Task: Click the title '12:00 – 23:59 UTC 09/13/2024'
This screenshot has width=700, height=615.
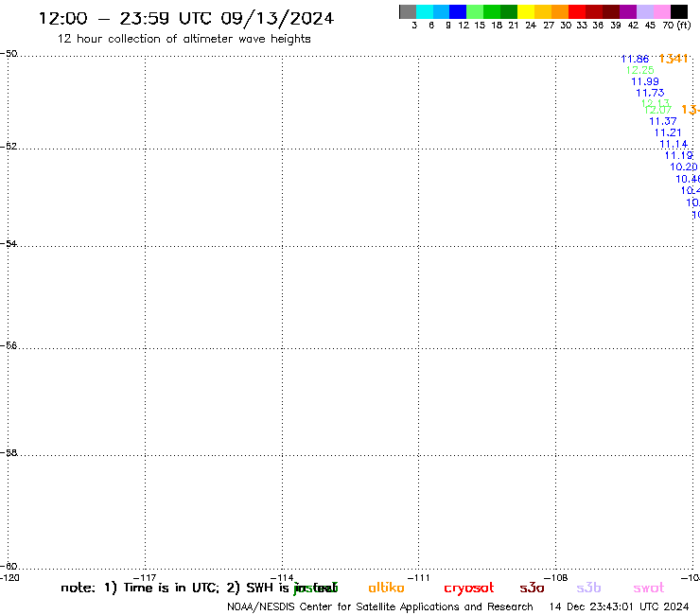Action: click(186, 18)
